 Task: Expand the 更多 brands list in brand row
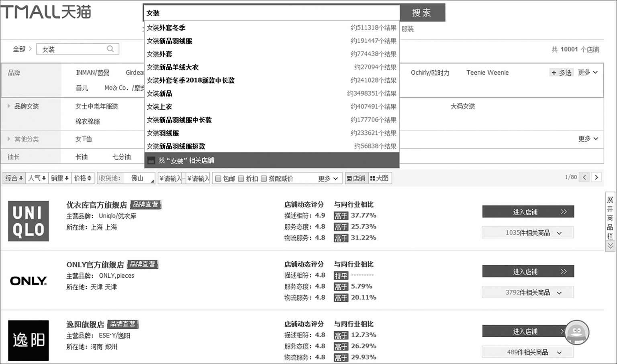point(588,73)
